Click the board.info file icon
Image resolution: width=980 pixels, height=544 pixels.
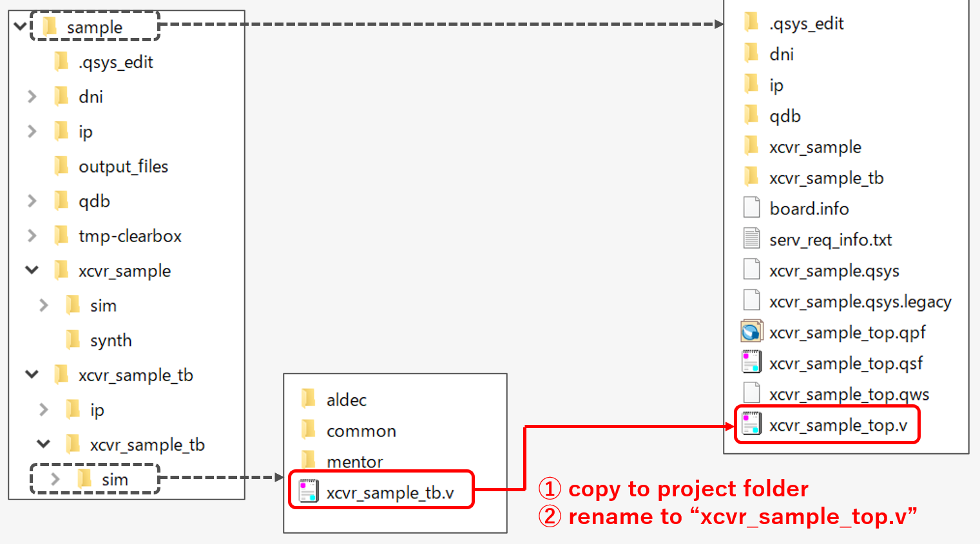[751, 209]
